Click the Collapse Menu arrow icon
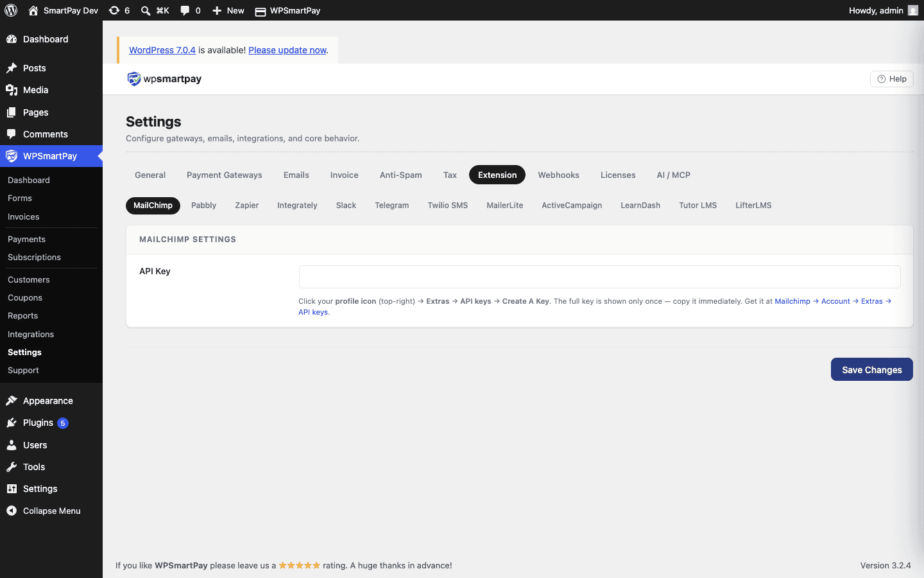Image resolution: width=924 pixels, height=578 pixels. point(12,511)
